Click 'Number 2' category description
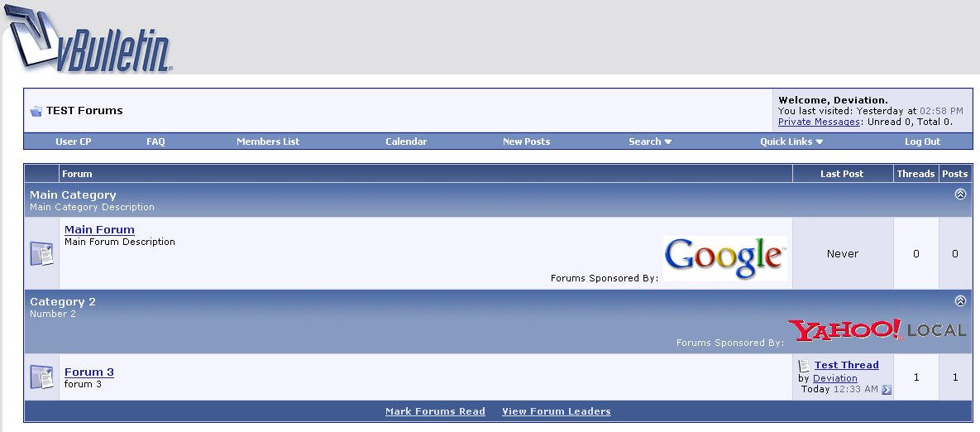This screenshot has width=980, height=432. click(x=52, y=314)
